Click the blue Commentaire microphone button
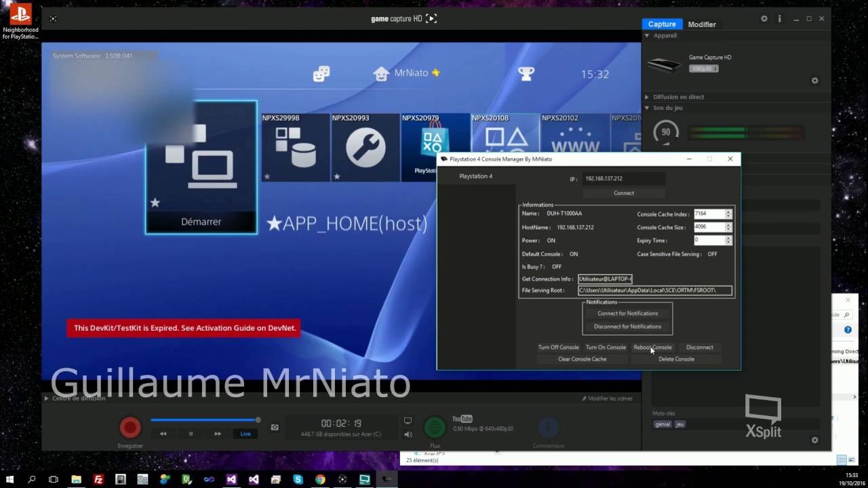Viewport: 868px width, 488px height. [548, 428]
